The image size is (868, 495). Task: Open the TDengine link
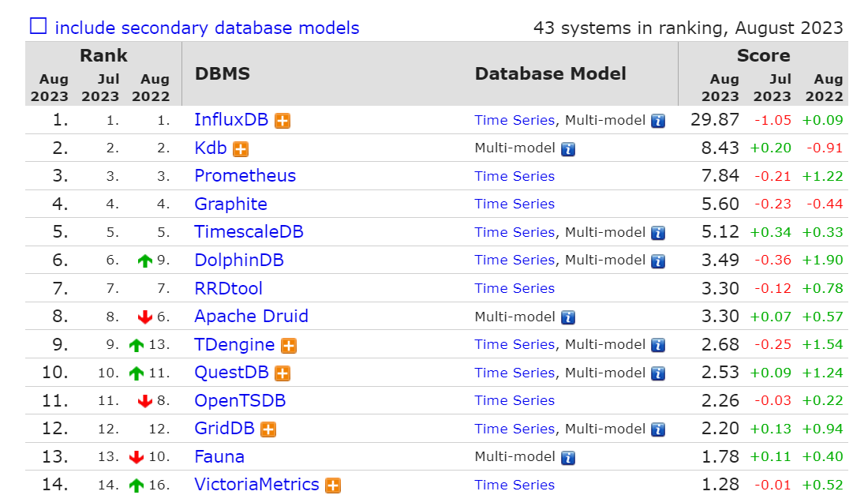click(234, 344)
